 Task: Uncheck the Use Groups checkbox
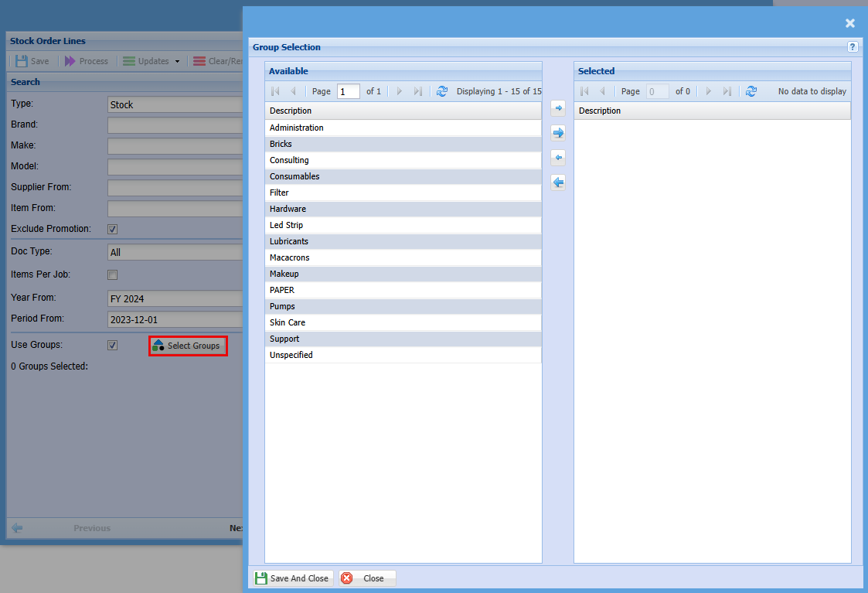(113, 346)
